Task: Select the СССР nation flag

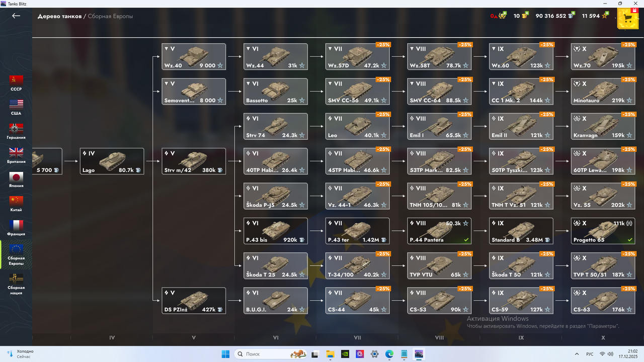Action: point(16,83)
